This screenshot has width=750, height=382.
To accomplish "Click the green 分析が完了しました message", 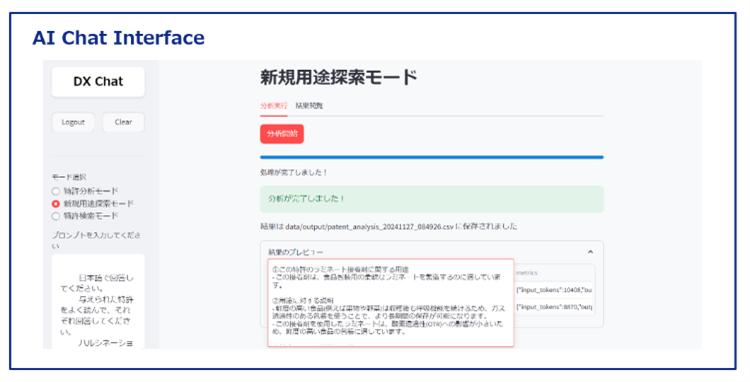I will [x=431, y=199].
